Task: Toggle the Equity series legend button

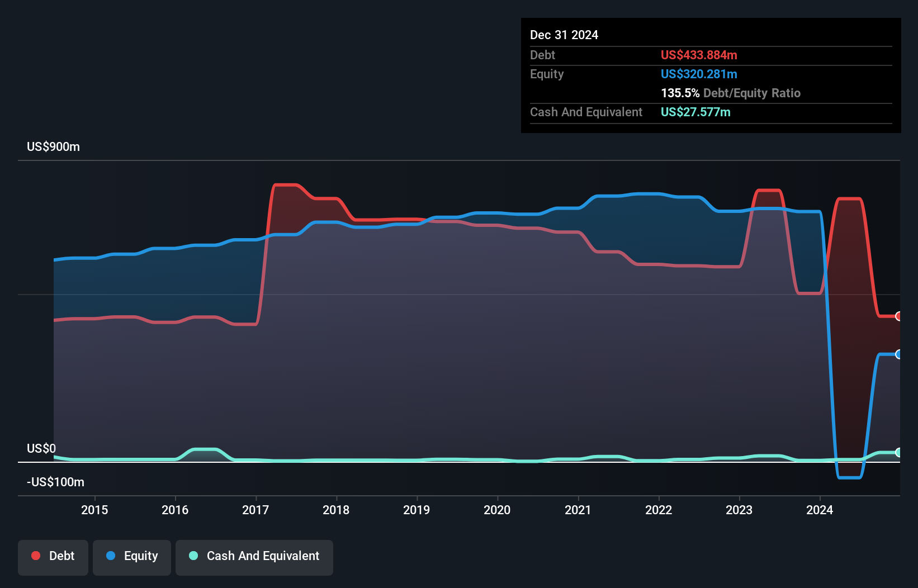Action: tap(132, 557)
